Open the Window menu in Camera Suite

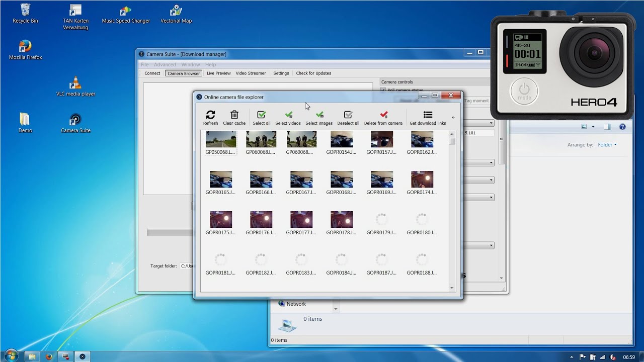[x=191, y=64]
